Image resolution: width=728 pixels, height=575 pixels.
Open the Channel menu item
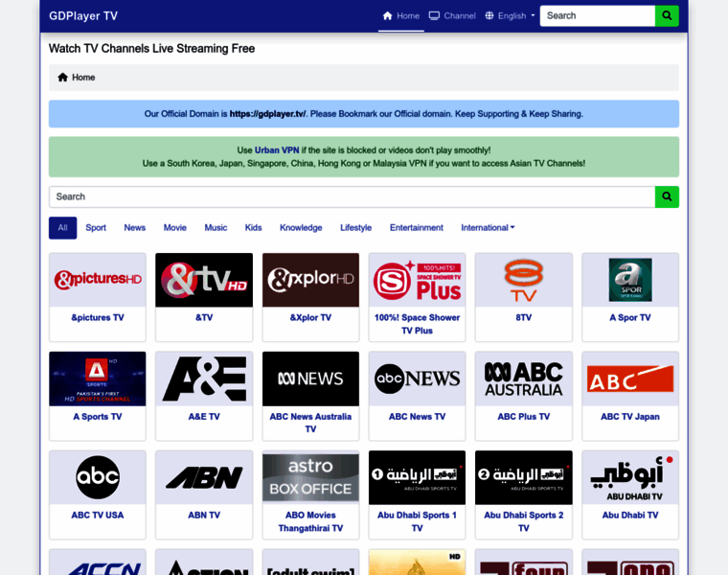coord(452,15)
